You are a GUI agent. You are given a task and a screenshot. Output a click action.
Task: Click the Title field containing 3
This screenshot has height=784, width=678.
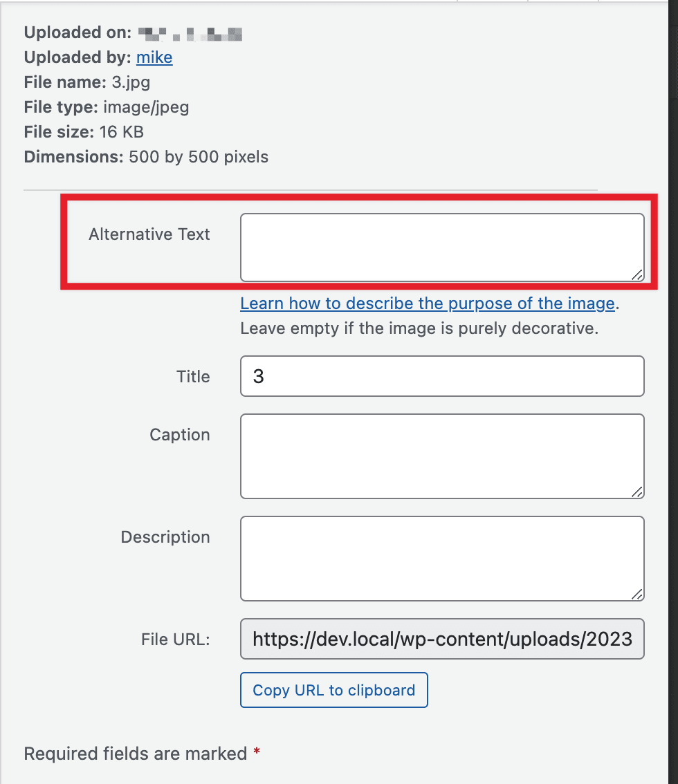pyautogui.click(x=441, y=376)
